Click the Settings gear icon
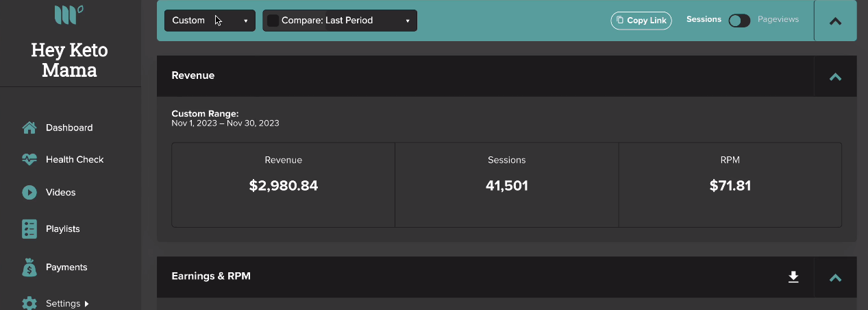 pos(29,303)
